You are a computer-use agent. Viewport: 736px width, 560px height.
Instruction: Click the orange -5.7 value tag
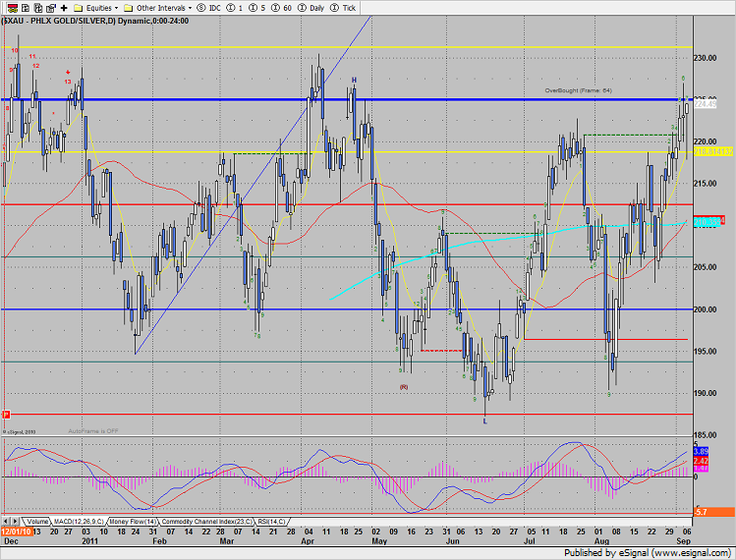pos(714,512)
